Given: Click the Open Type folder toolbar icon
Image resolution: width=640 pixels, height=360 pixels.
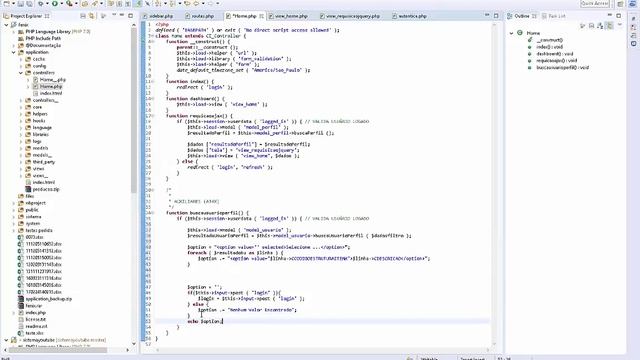Looking at the screenshot, I should click(x=84, y=4).
